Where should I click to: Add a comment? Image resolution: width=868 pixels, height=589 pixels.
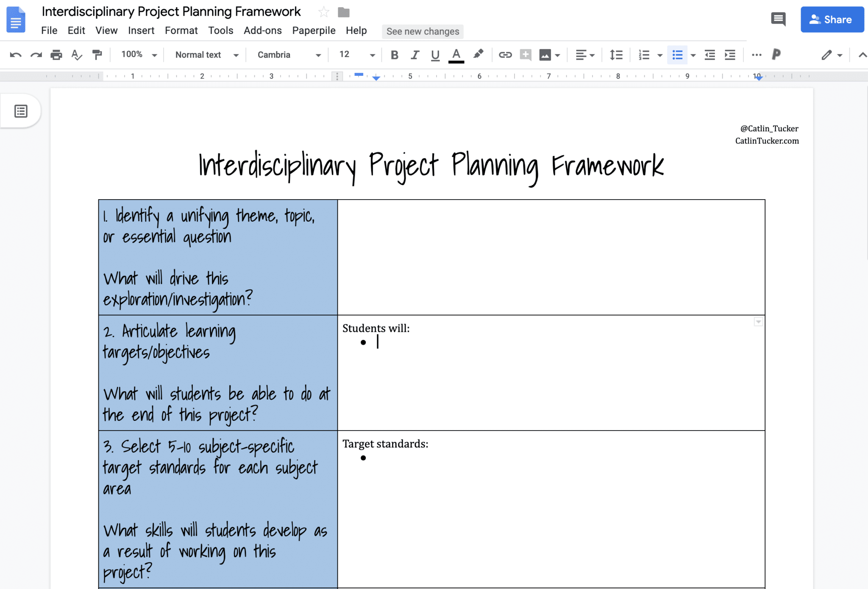[525, 54]
